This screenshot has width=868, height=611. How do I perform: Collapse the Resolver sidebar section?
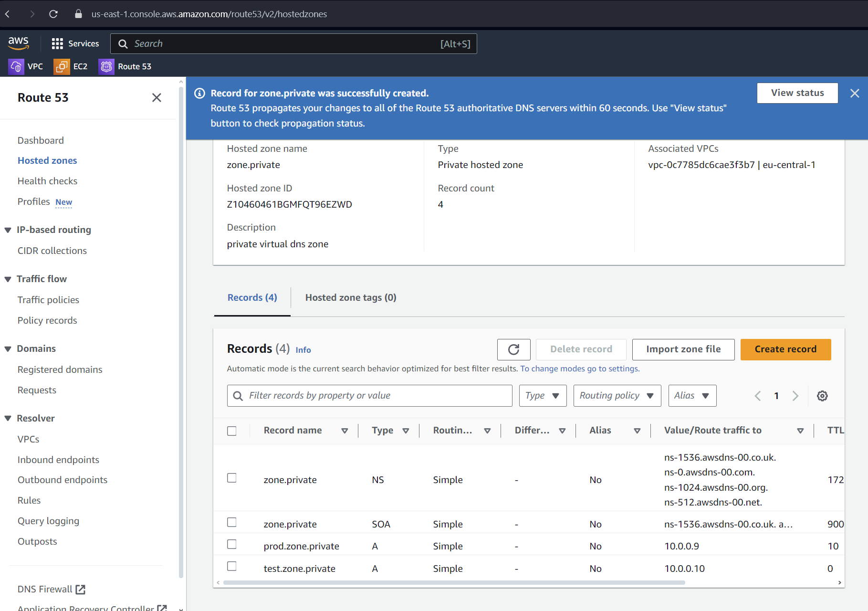point(8,419)
